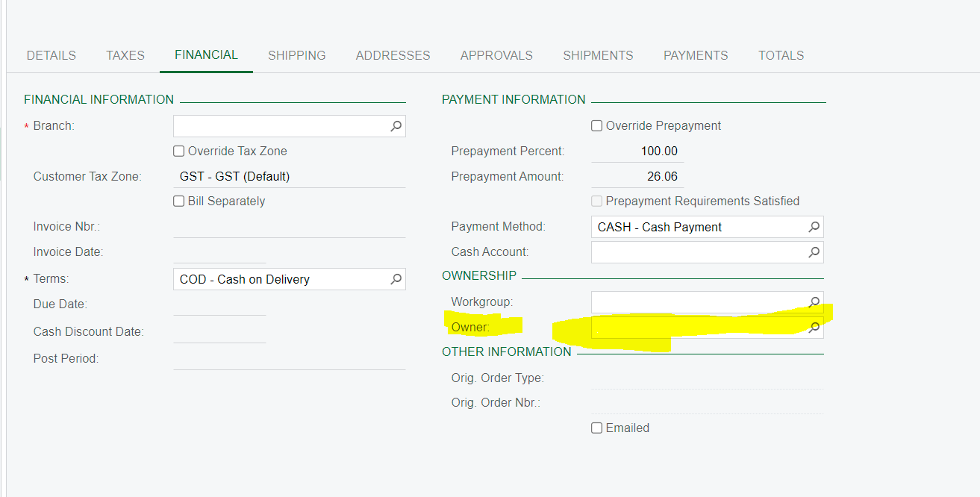This screenshot has width=980, height=497.
Task: Click the Due Date field
Action: tap(219, 304)
